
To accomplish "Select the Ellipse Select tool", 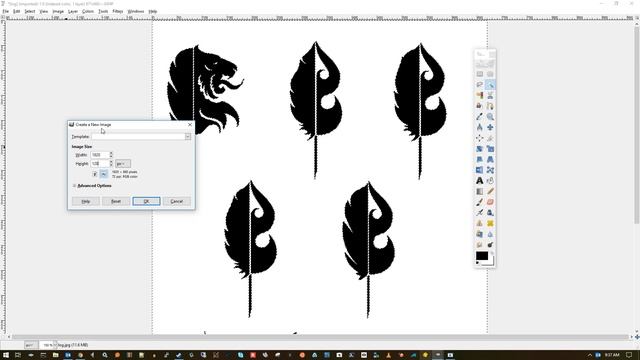I will 490,74.
